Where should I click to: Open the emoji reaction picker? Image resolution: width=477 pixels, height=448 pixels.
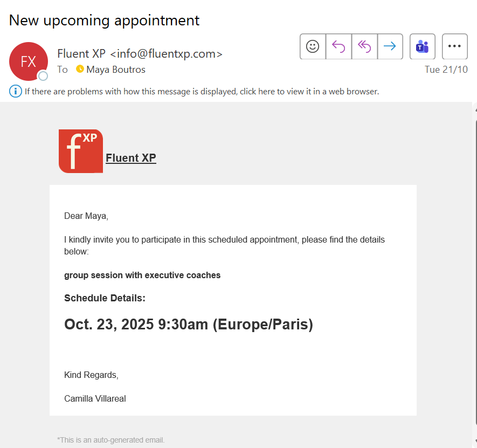point(313,46)
